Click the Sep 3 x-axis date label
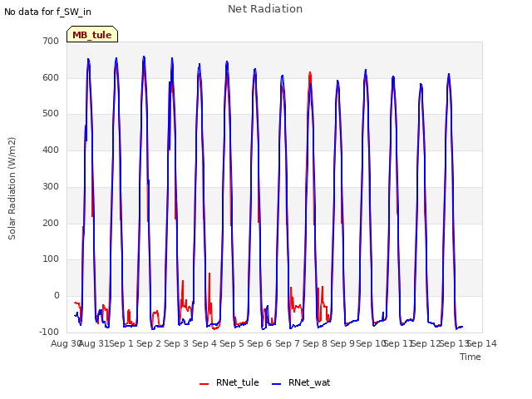This screenshot has height=399, width=532. [x=176, y=343]
